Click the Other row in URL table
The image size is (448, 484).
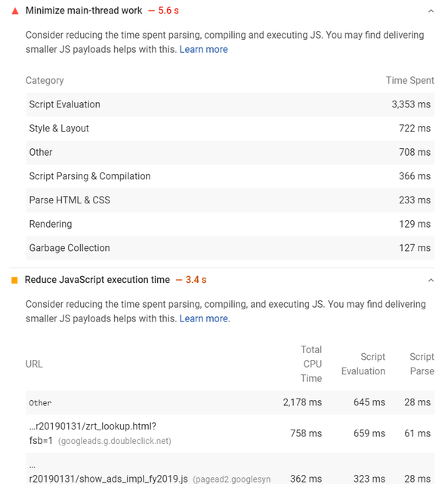coord(230,402)
